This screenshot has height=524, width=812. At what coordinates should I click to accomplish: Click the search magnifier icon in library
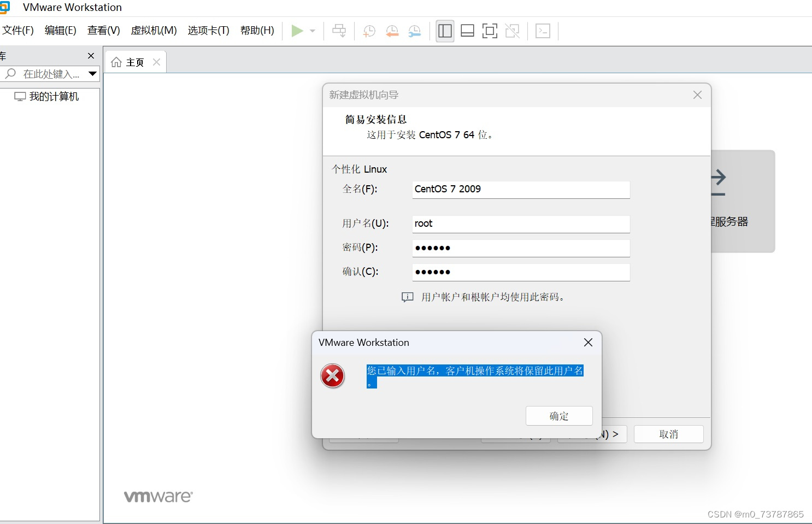pyautogui.click(x=10, y=73)
